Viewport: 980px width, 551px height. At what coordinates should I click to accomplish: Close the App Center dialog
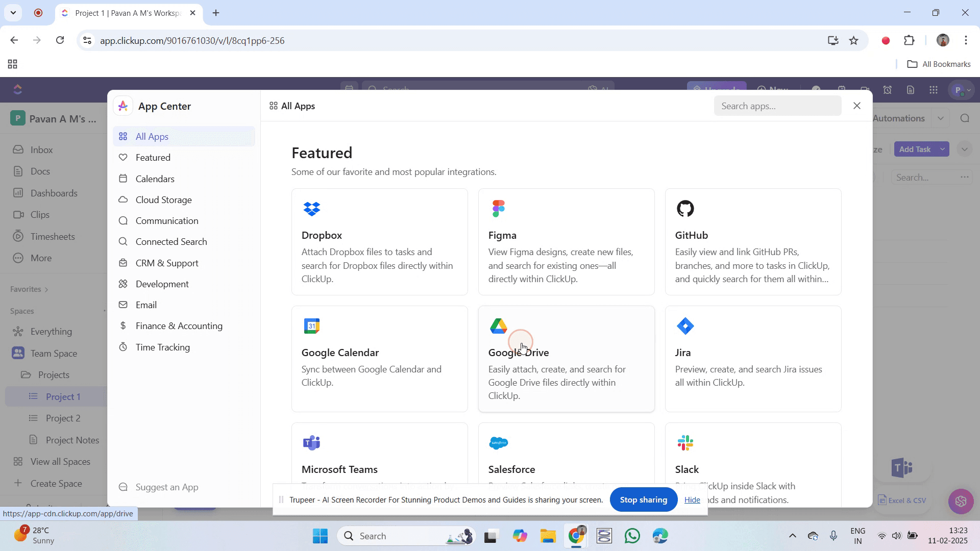(857, 106)
